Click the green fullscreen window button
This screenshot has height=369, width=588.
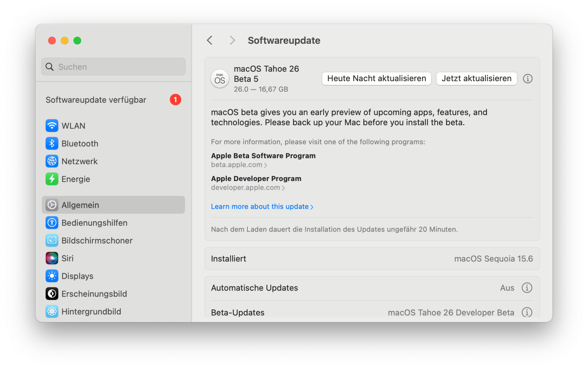pos(77,41)
